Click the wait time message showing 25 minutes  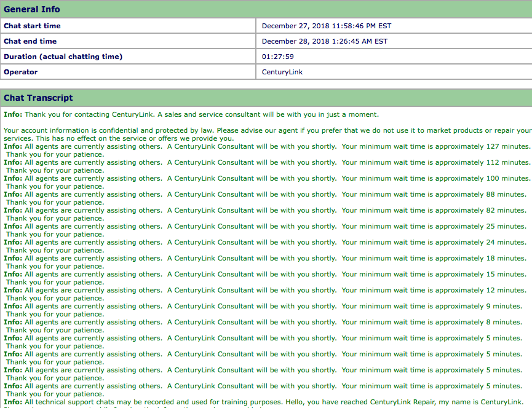coord(265,230)
